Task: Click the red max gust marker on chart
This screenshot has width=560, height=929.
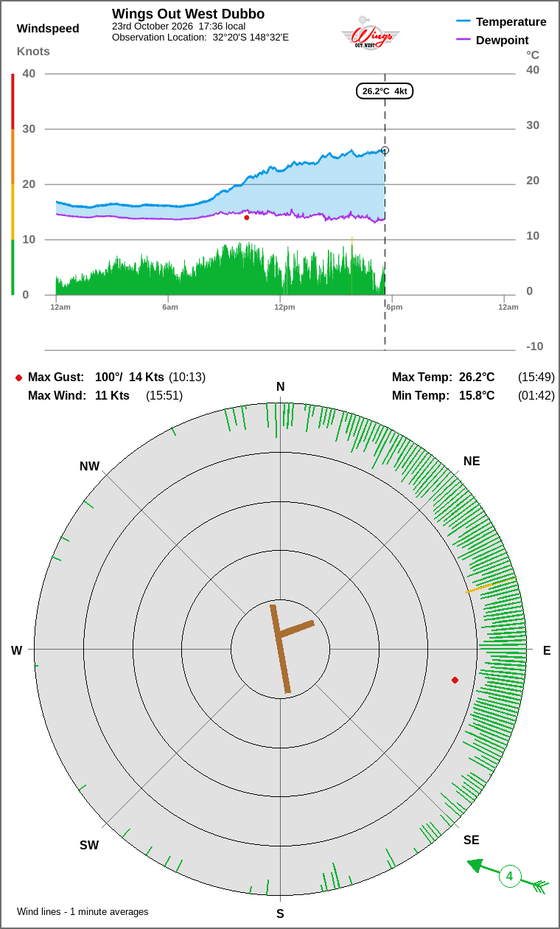Action: coord(246,218)
